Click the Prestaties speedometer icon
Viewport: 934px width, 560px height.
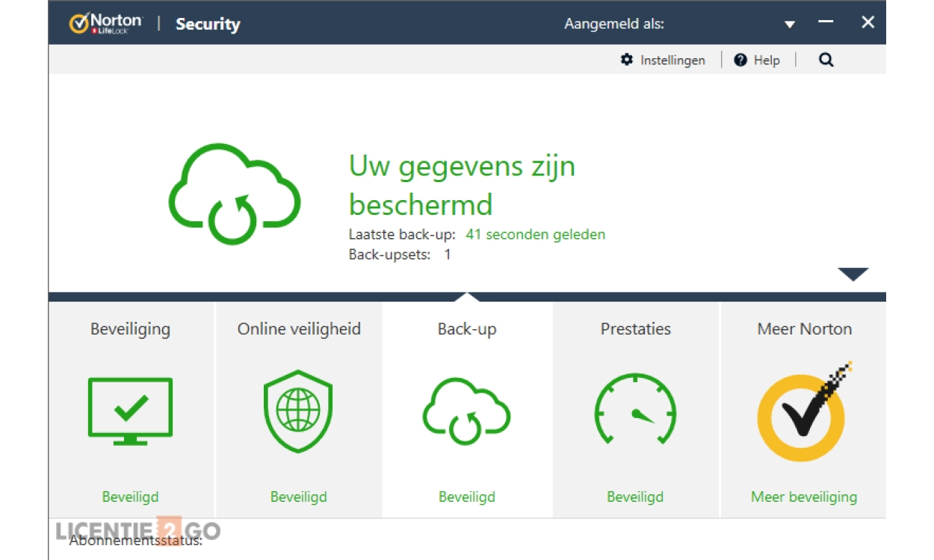635,411
